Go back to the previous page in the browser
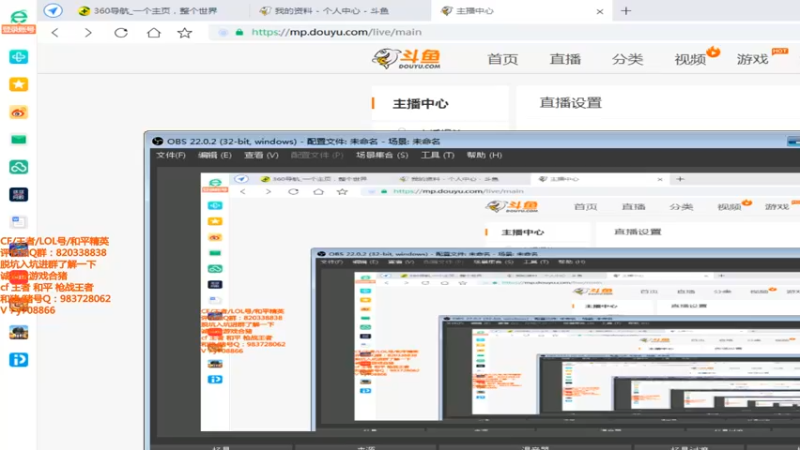This screenshot has height=450, width=800. pos(55,33)
